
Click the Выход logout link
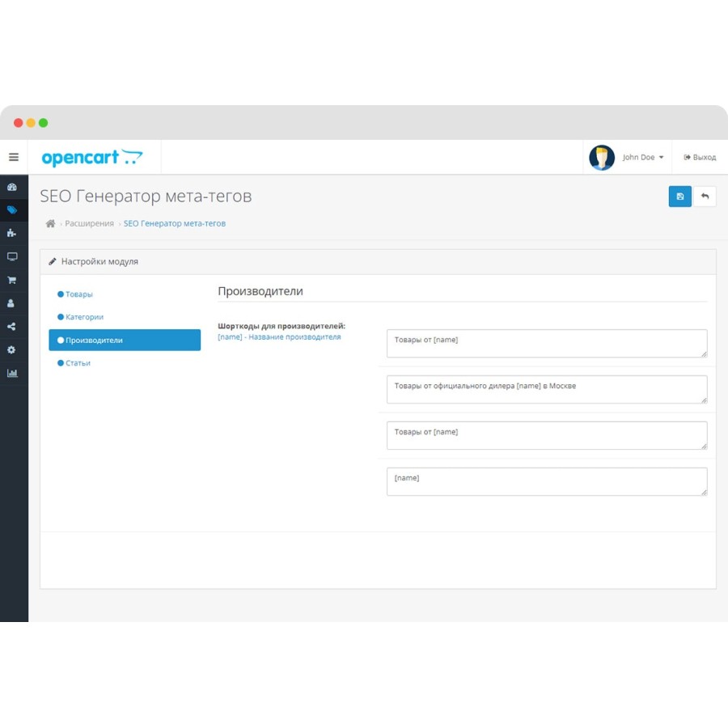tap(700, 158)
